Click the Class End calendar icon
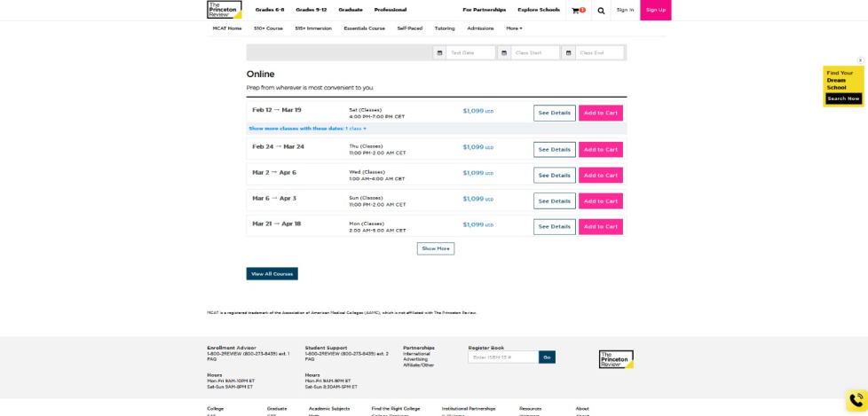 (x=568, y=52)
